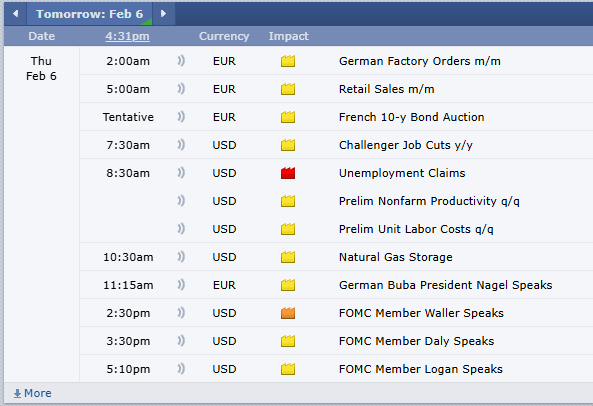This screenshot has height=406, width=593.
Task: Click sound alert icon for Challenger Job Cuts
Action: [x=181, y=144]
